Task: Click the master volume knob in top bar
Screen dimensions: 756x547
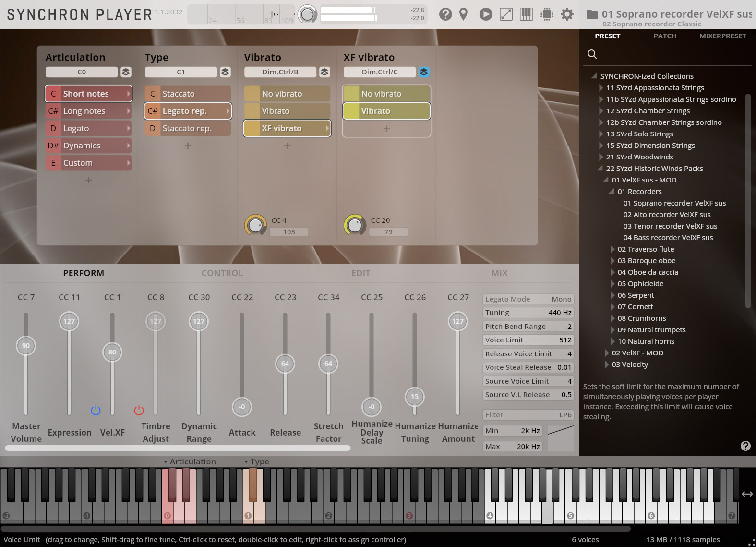Action: point(307,14)
